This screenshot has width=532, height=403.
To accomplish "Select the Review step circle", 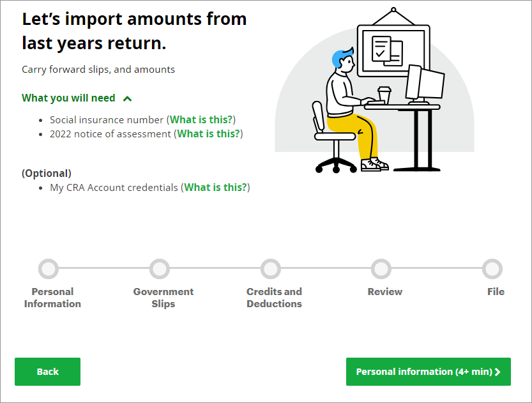I will coord(381,269).
